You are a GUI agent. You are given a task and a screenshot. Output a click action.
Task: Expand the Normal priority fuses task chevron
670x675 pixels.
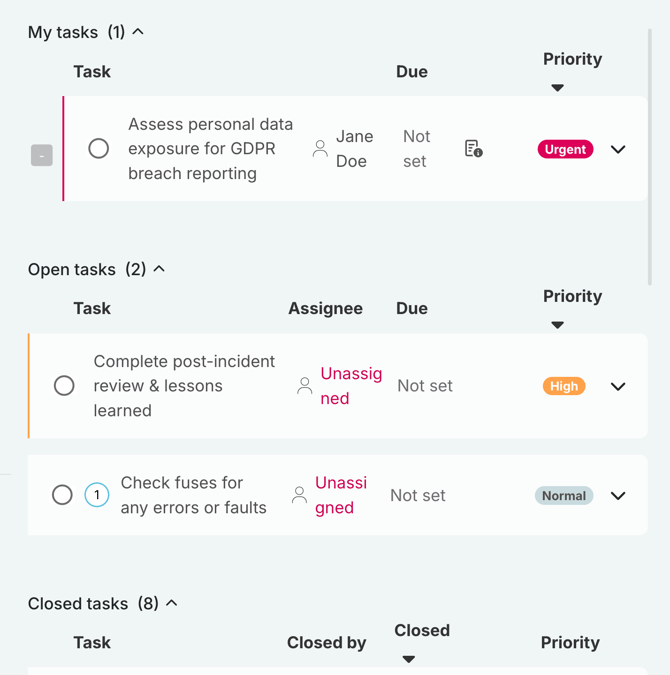point(618,495)
